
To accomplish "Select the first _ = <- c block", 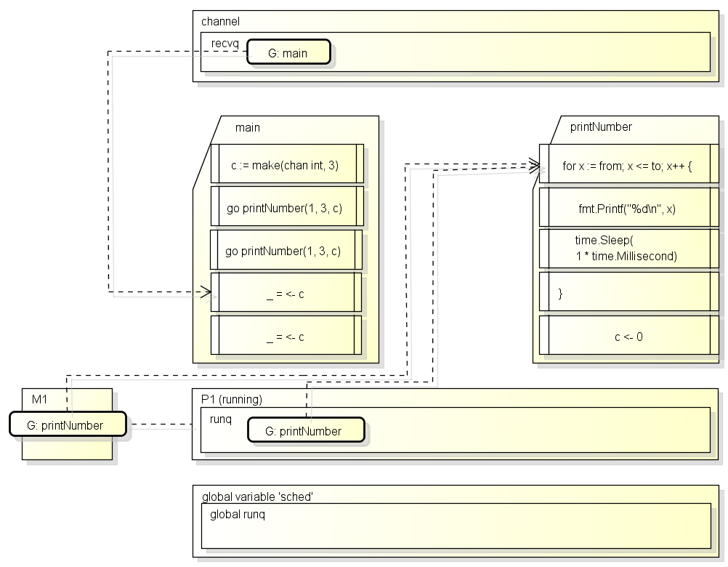I will pyautogui.click(x=286, y=292).
